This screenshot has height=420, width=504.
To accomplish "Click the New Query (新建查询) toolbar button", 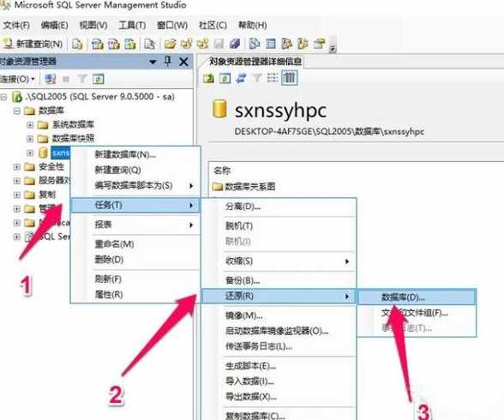I will point(33,44).
